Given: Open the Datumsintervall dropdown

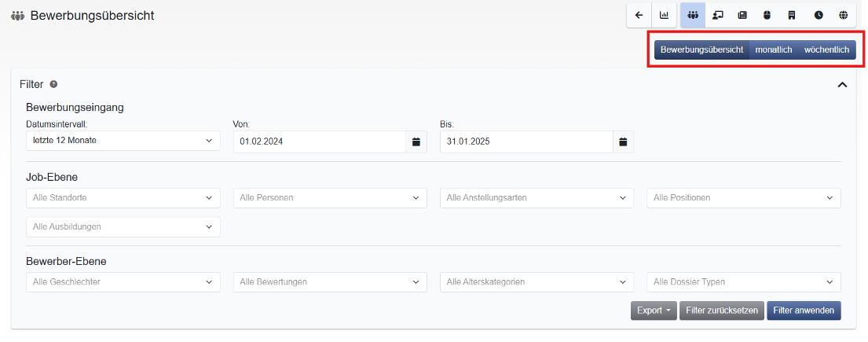Looking at the screenshot, I should pyautogui.click(x=123, y=141).
